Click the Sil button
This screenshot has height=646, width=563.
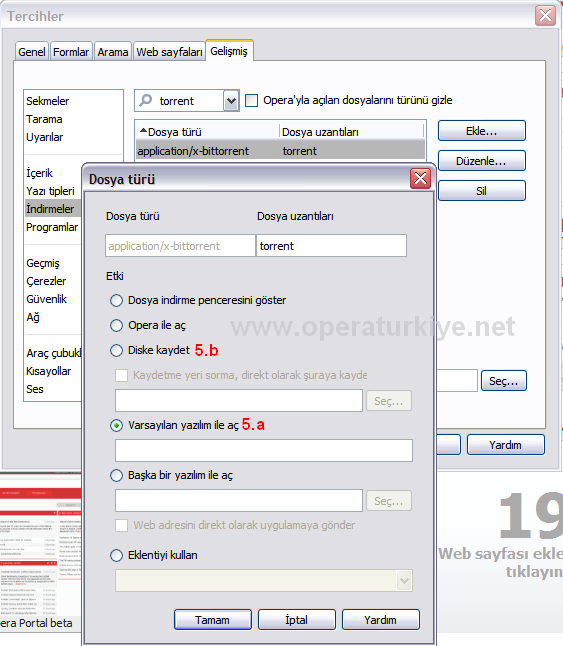pos(481,191)
